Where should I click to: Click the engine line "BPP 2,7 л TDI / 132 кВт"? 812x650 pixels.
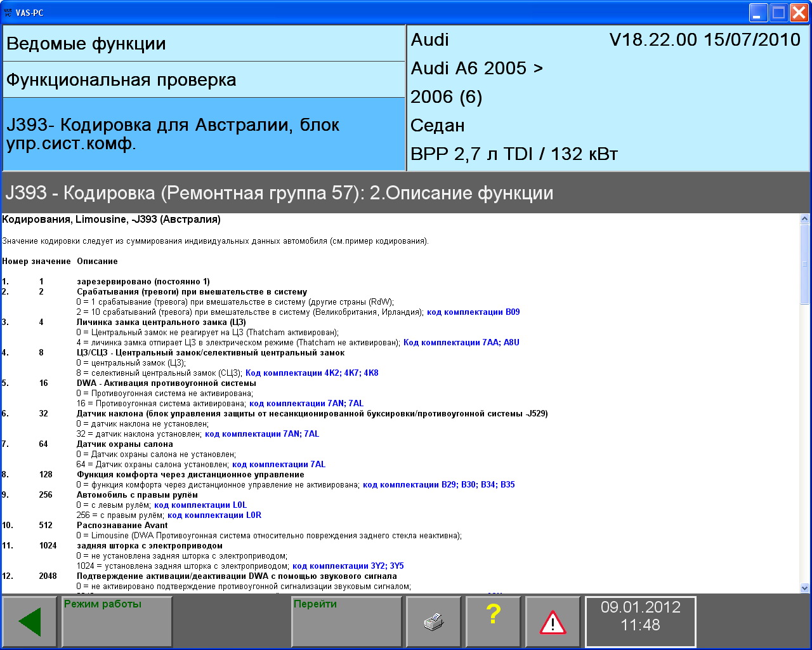pyautogui.click(x=514, y=154)
